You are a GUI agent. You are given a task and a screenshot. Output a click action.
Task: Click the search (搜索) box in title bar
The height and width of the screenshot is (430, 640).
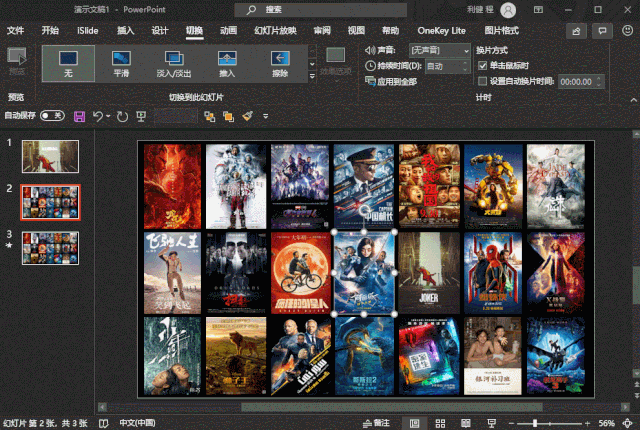point(320,10)
